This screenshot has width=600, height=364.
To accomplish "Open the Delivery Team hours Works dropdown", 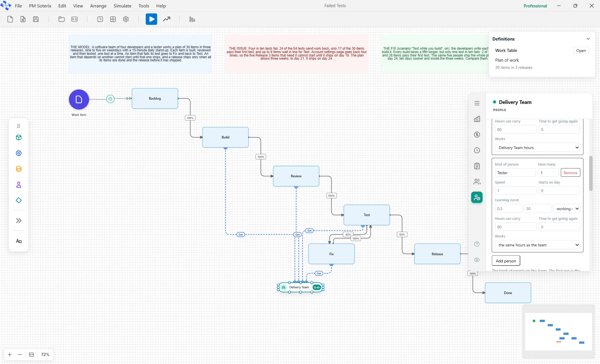I will (537, 148).
